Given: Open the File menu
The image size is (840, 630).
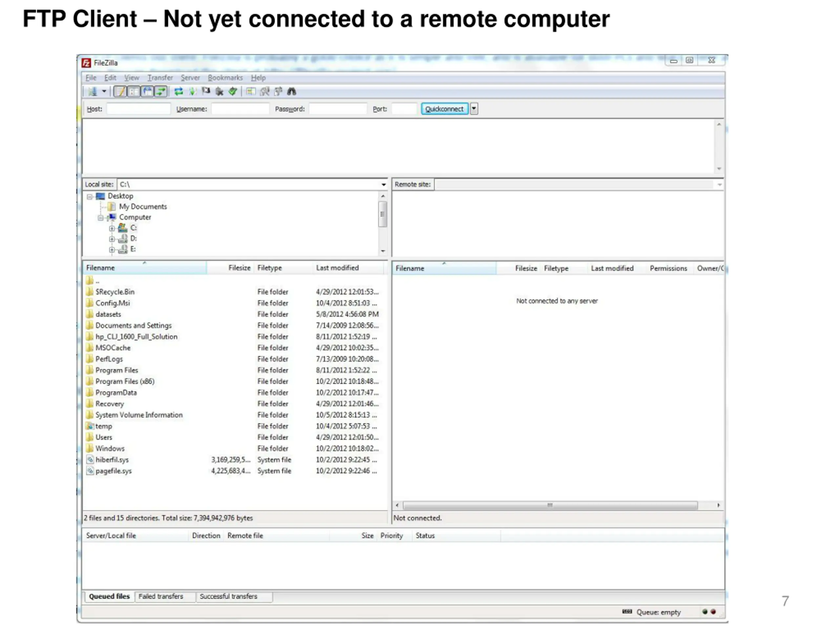Looking at the screenshot, I should [91, 78].
